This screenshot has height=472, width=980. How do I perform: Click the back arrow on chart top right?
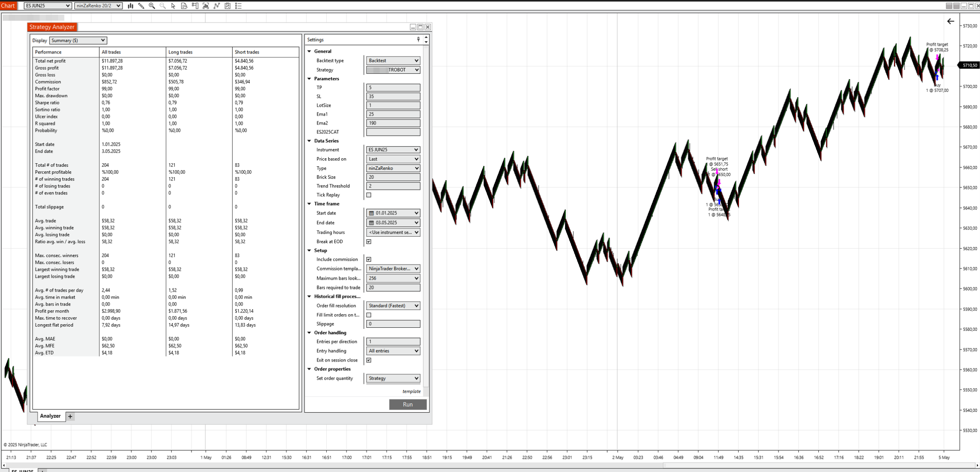[951, 22]
